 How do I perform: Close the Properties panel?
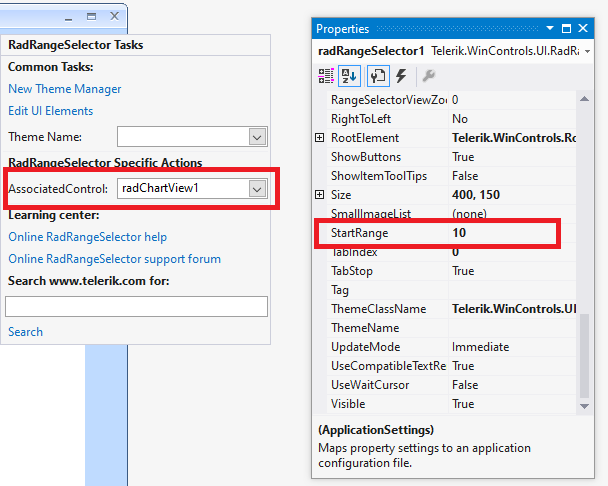583,29
